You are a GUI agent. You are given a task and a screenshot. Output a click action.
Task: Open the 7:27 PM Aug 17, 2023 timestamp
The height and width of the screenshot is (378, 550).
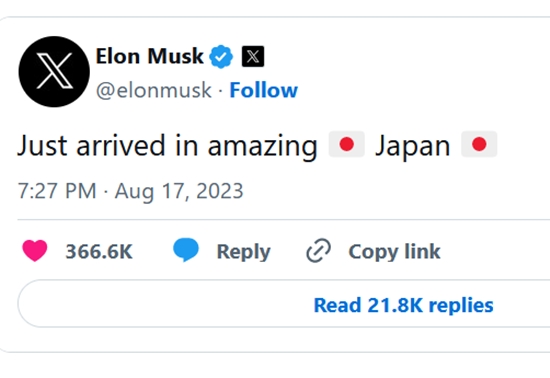click(x=130, y=191)
